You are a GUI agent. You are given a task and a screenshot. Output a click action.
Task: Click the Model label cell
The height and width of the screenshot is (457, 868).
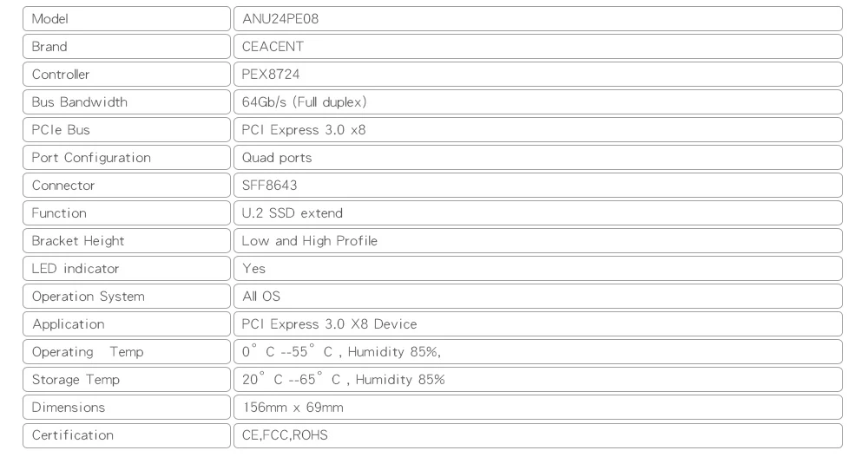point(126,19)
